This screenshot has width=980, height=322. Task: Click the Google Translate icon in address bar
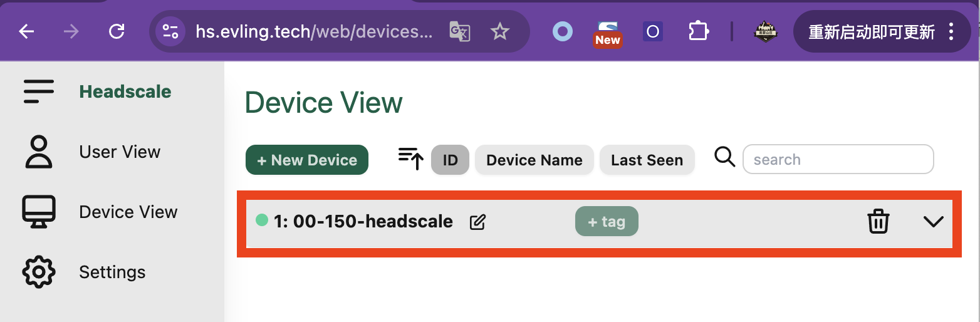tap(460, 31)
